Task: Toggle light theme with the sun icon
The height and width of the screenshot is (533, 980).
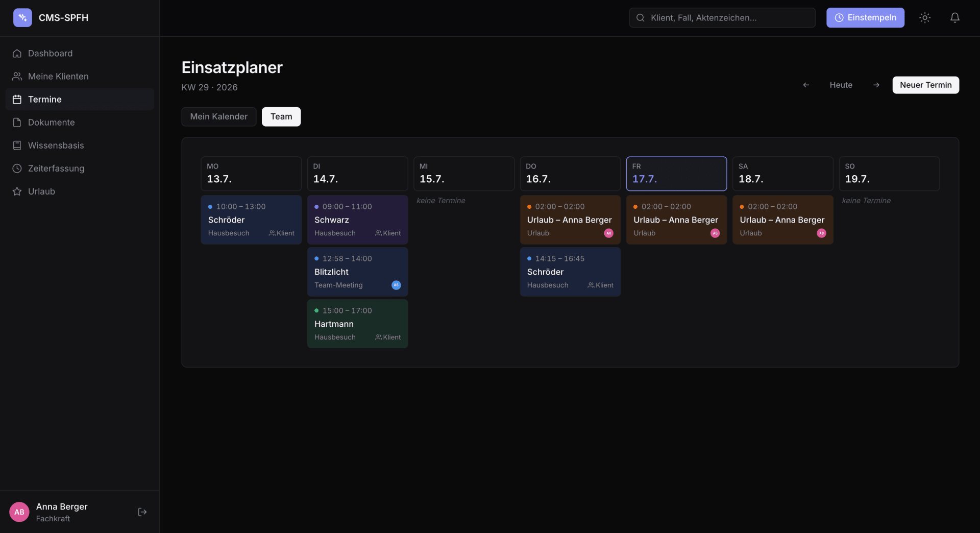Action: tap(925, 17)
